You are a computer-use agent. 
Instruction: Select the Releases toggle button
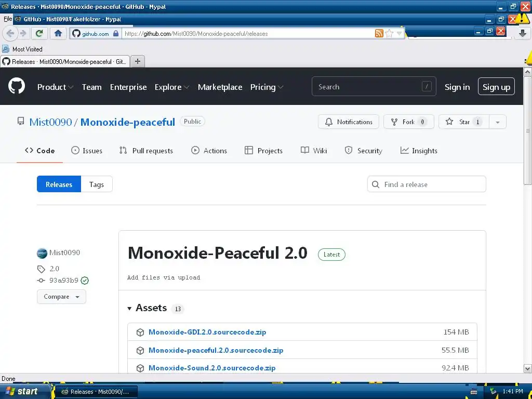pyautogui.click(x=59, y=184)
